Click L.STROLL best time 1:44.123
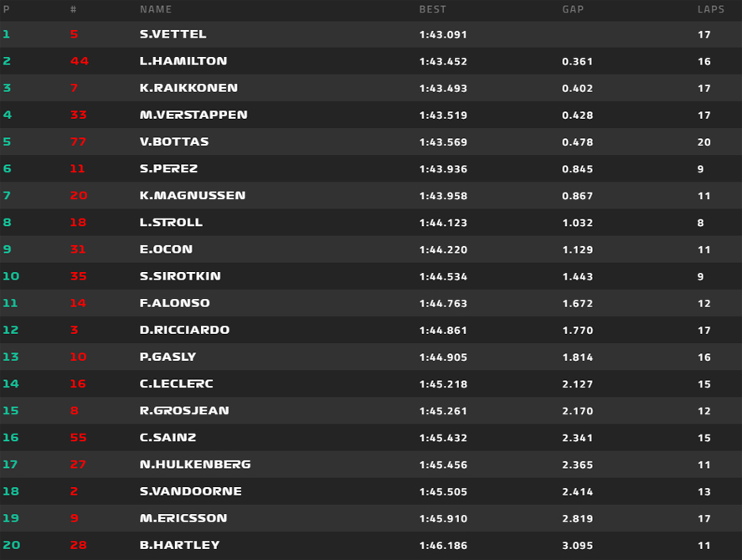This screenshot has height=560, width=742. [443, 223]
